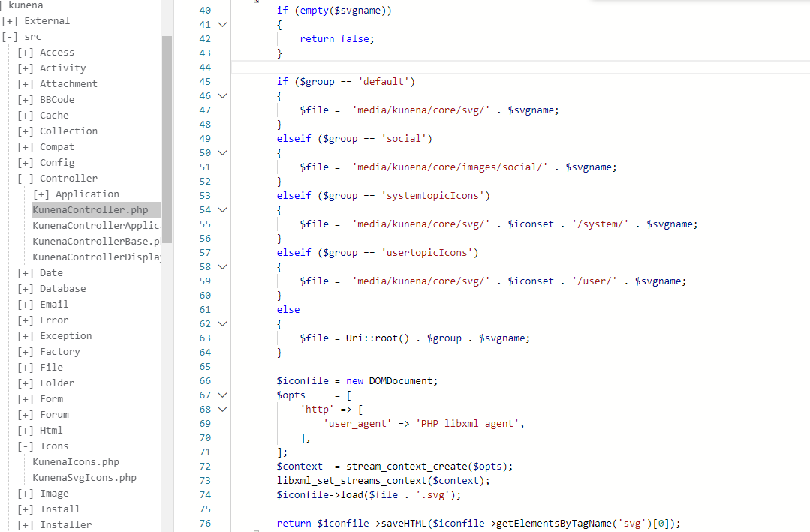This screenshot has width=810, height=532.
Task: Expand the External folder node
Action: pyautogui.click(x=10, y=21)
